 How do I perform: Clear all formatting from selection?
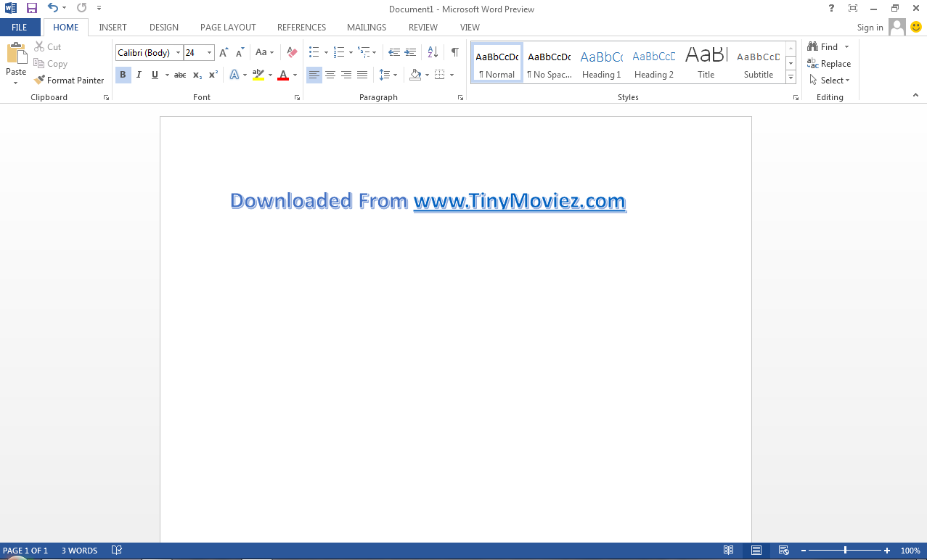292,53
